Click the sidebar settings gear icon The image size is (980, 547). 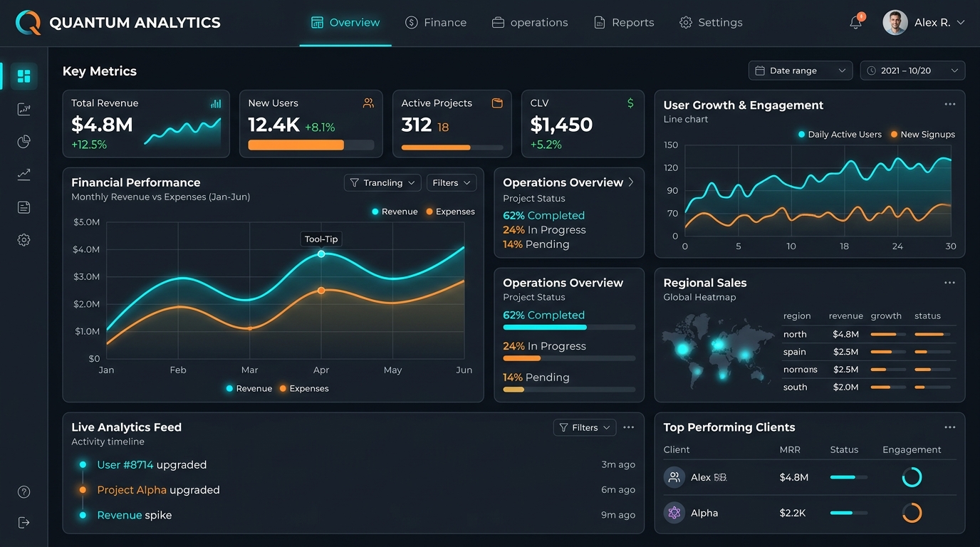(24, 240)
